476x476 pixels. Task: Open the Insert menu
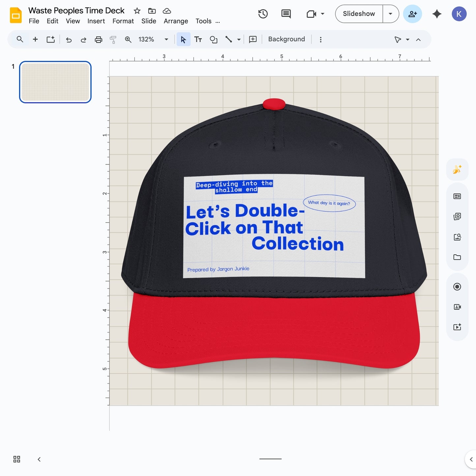click(x=96, y=21)
